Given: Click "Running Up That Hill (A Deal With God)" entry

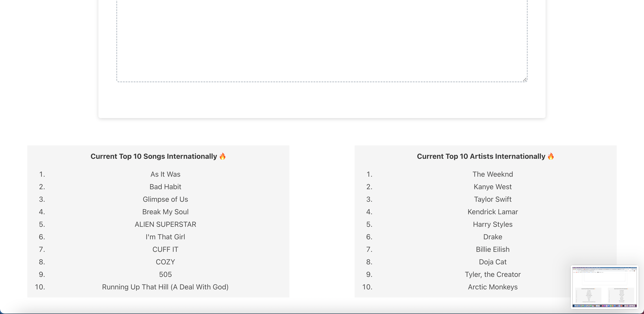Looking at the screenshot, I should (165, 287).
